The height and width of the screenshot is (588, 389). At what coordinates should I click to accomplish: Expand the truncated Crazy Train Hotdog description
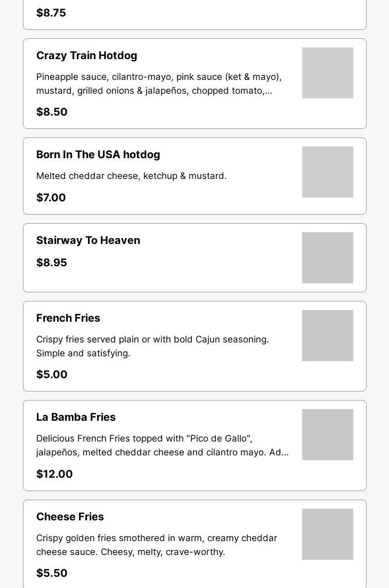pos(159,84)
